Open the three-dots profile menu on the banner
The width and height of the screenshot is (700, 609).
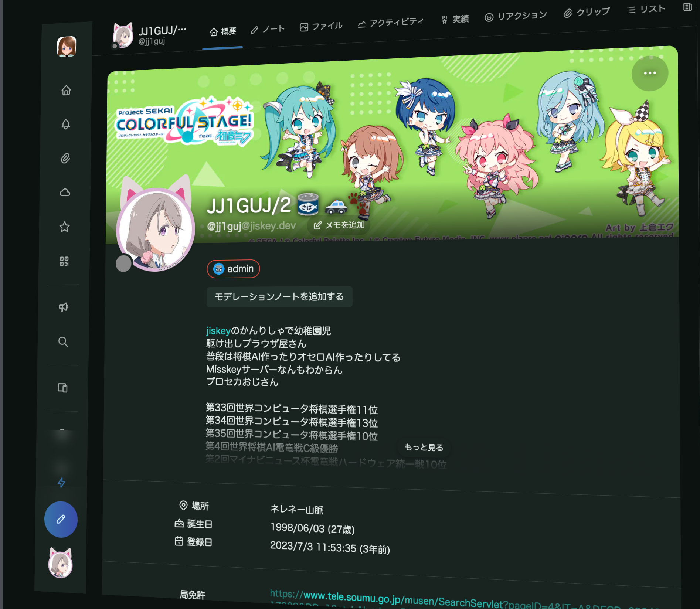click(x=650, y=73)
